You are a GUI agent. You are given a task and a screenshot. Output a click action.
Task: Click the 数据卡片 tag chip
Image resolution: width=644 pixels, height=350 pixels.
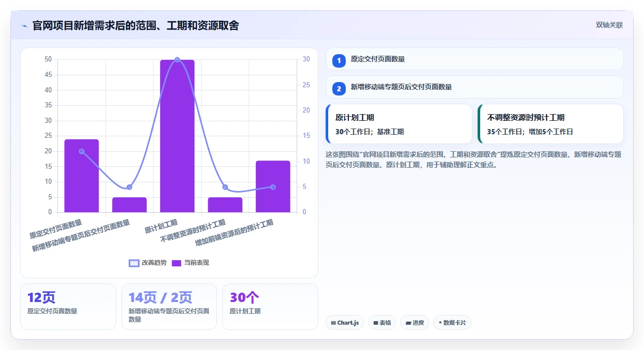point(452,323)
